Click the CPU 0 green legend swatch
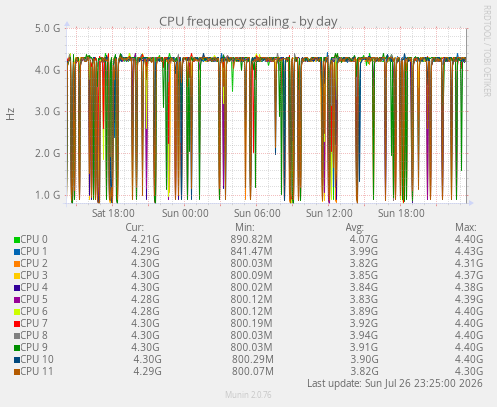497x407 pixels. 17,240
